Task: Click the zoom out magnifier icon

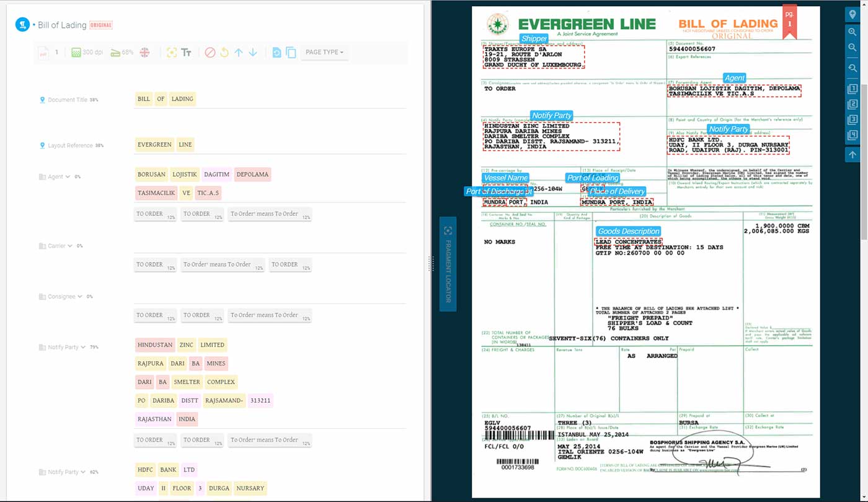Action: coord(852,48)
